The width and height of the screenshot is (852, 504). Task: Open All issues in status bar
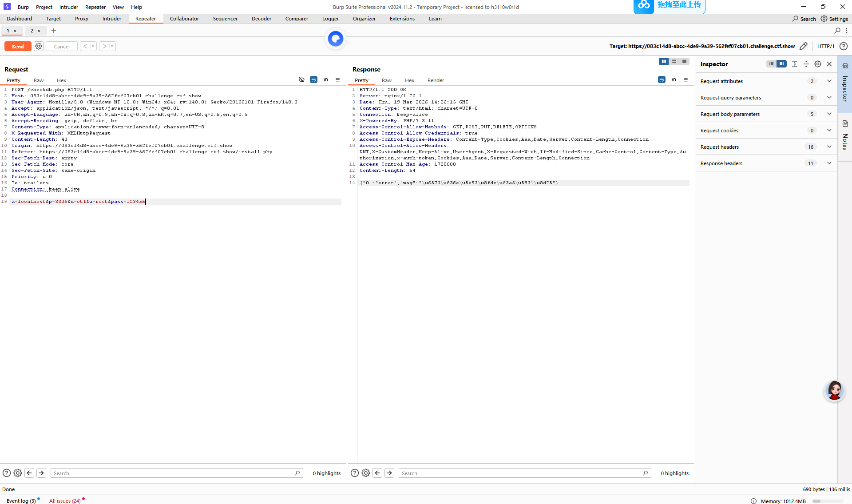coord(65,501)
